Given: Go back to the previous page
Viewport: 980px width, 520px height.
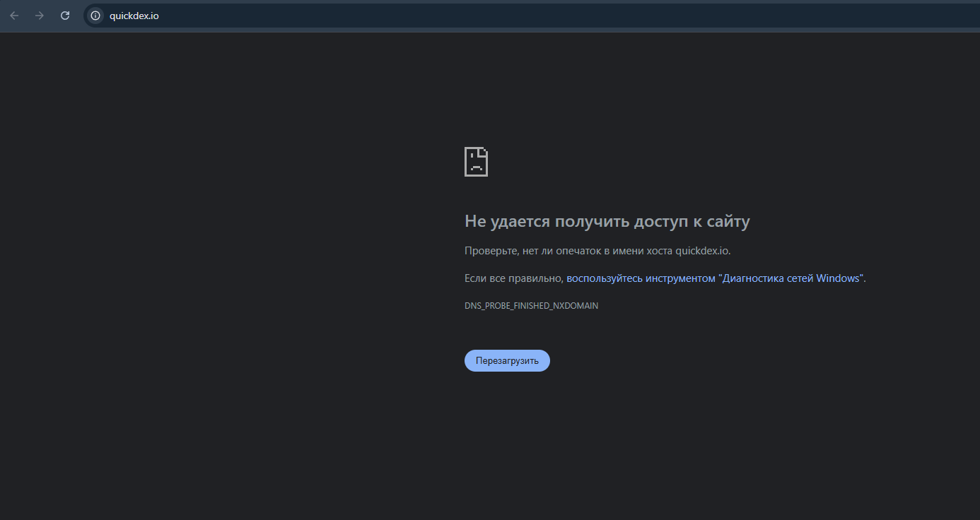Looking at the screenshot, I should (x=14, y=16).
